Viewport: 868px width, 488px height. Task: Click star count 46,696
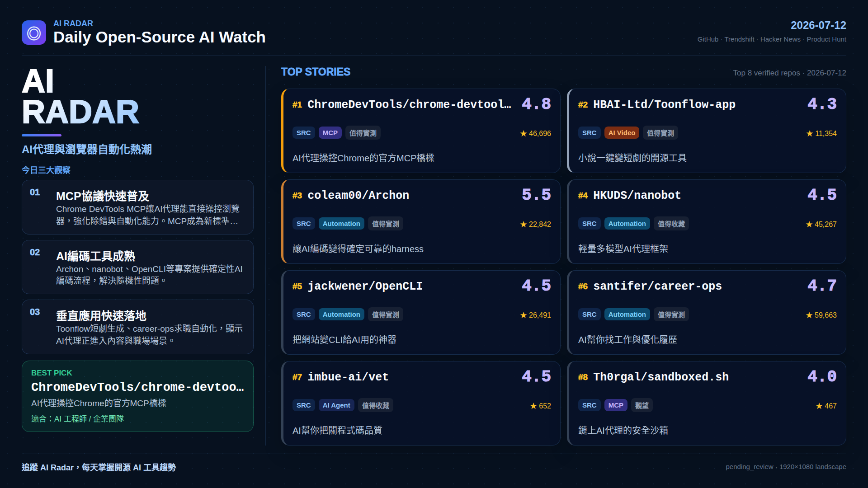pyautogui.click(x=536, y=134)
